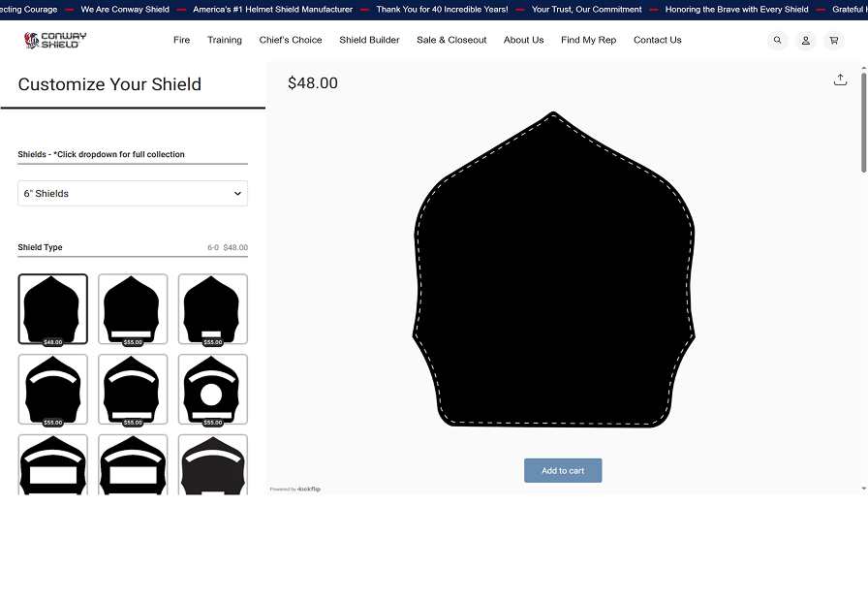Open the user account icon

click(x=805, y=41)
